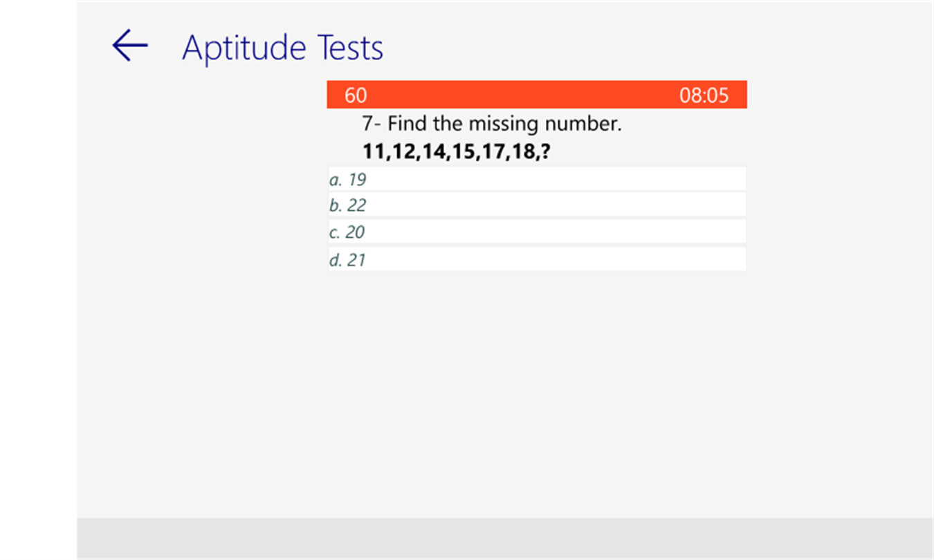The image size is (934, 560).
Task: Select answer option a. 19
Action: (536, 179)
